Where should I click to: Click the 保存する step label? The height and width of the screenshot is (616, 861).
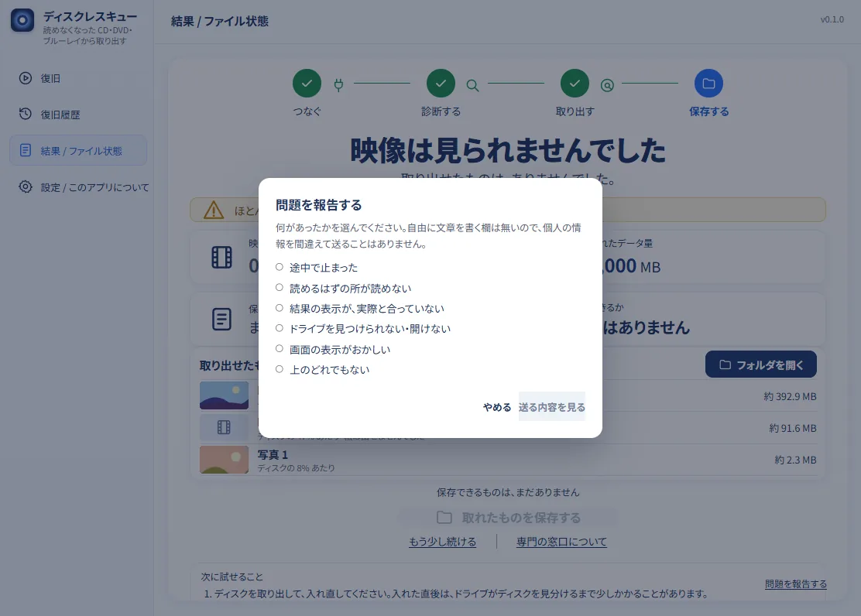(709, 111)
